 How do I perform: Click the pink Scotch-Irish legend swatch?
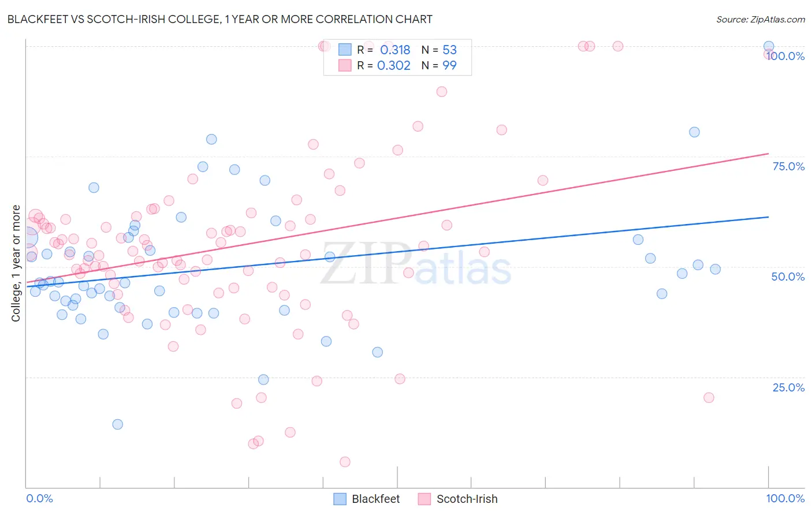pos(424,499)
